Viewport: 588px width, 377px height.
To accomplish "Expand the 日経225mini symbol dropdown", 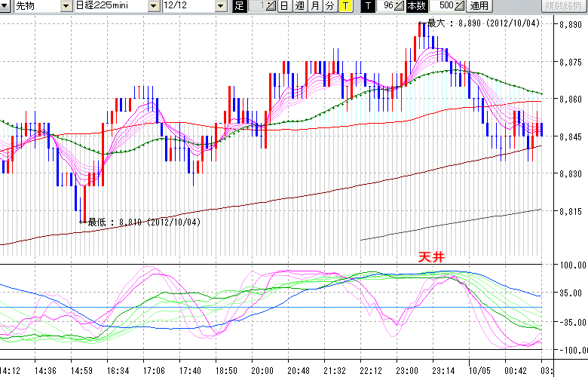I will pyautogui.click(x=154, y=6).
